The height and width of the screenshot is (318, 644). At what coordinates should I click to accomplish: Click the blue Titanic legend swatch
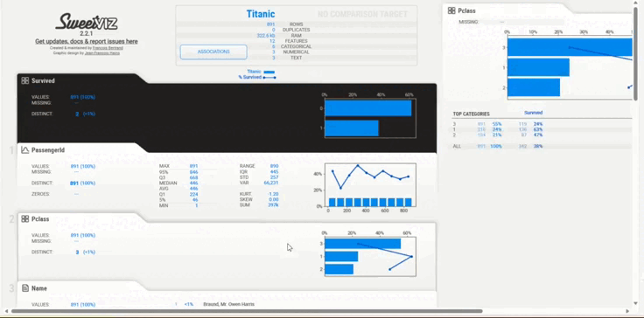269,72
